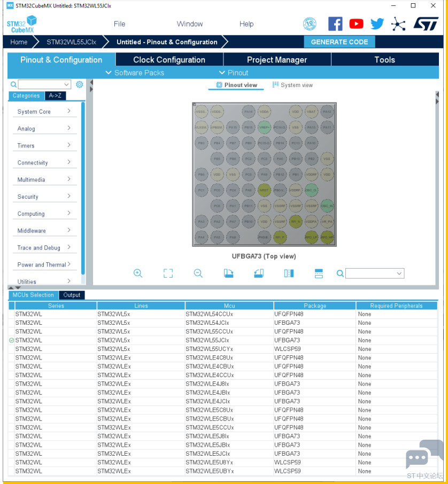Rotate the chip view counter-clockwise

(x=259, y=274)
